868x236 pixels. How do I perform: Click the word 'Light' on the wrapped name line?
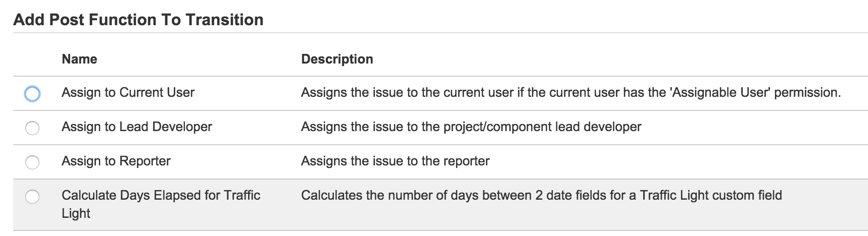click(76, 214)
